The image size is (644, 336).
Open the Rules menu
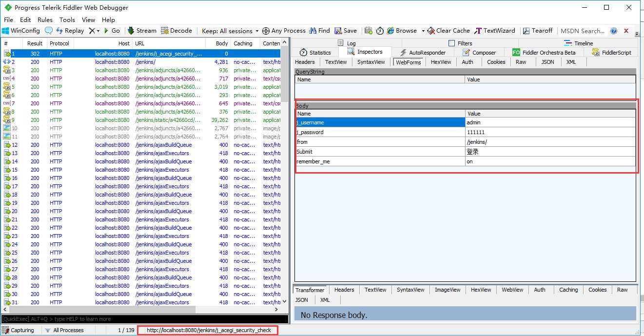pyautogui.click(x=45, y=20)
